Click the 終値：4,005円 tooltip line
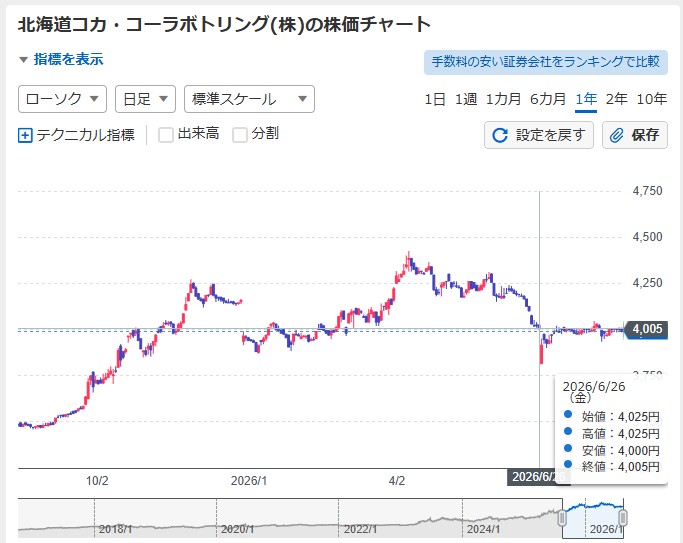This screenshot has width=683, height=543. tap(620, 467)
